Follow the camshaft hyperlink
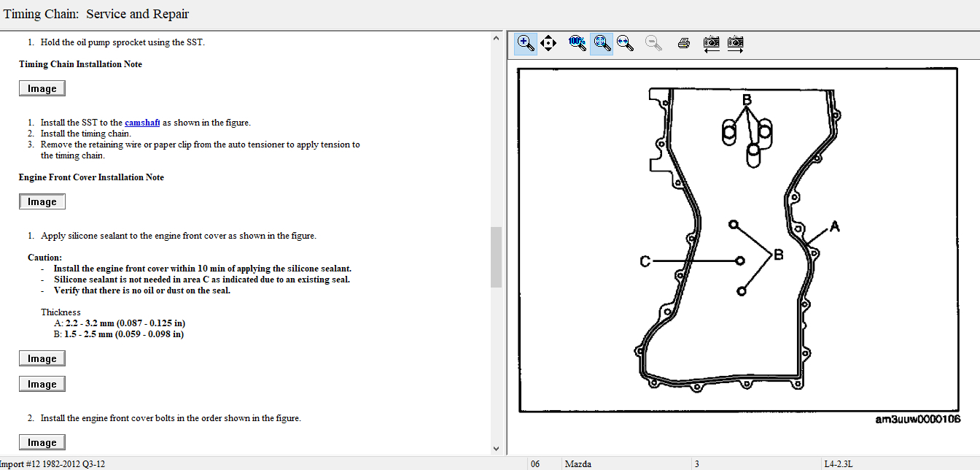The image size is (980, 470). pyautogui.click(x=142, y=123)
